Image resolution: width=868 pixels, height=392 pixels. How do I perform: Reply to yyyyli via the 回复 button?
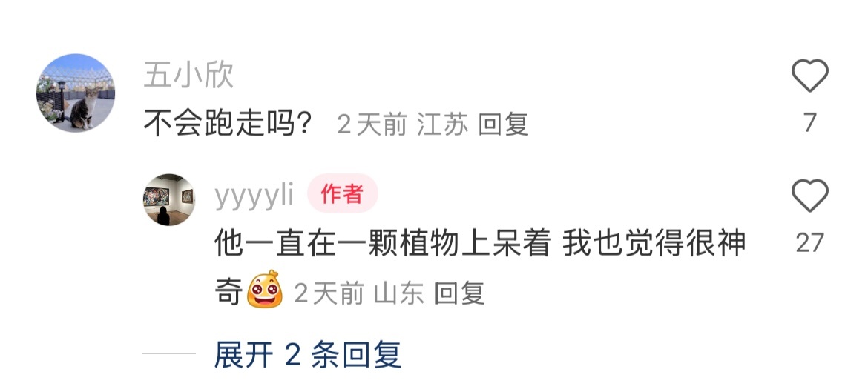(x=460, y=293)
